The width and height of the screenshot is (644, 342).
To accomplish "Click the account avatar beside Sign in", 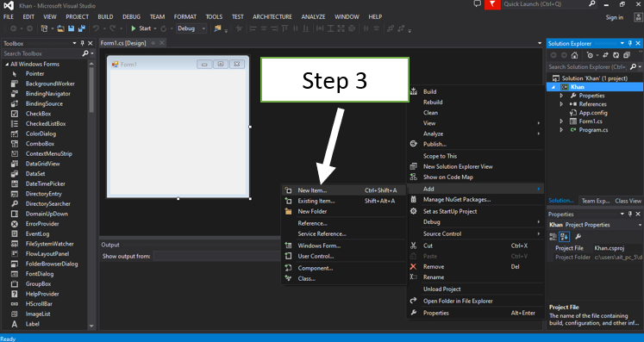I will tap(638, 17).
